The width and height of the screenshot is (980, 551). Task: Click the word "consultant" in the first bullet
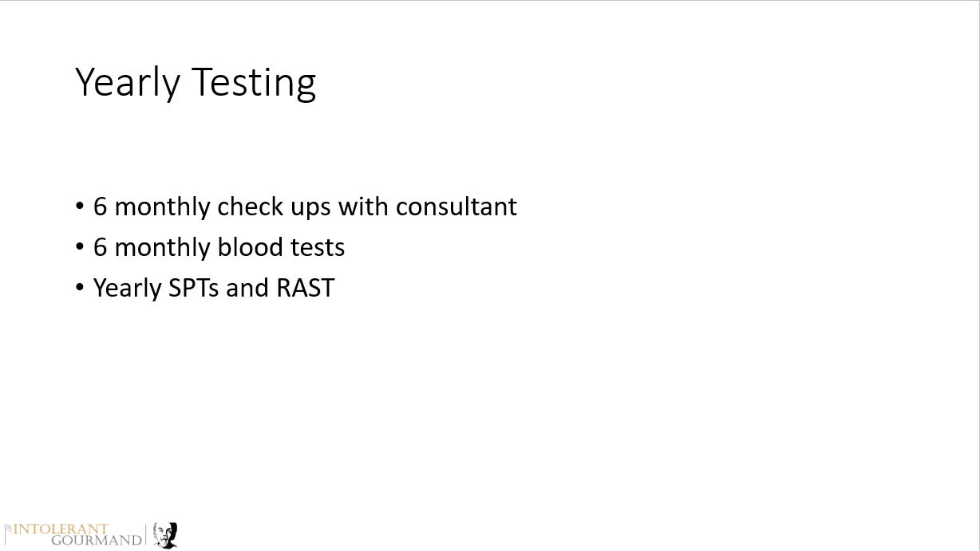coord(456,207)
